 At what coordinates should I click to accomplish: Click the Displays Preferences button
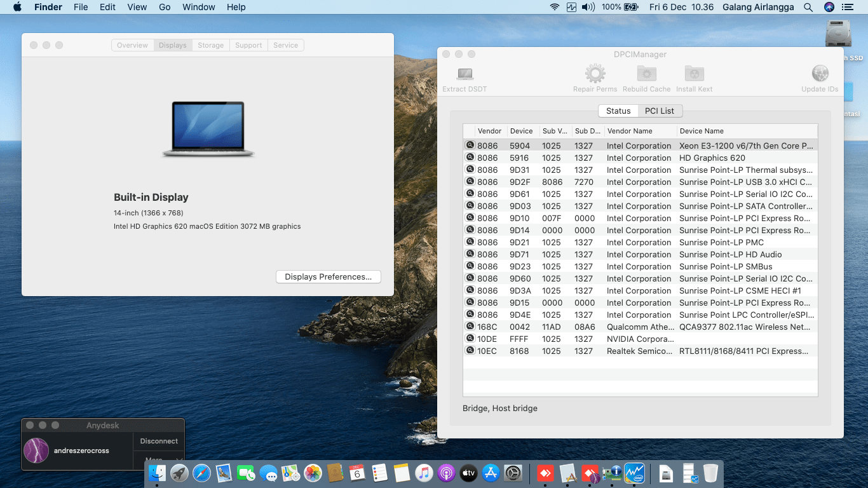[328, 277]
